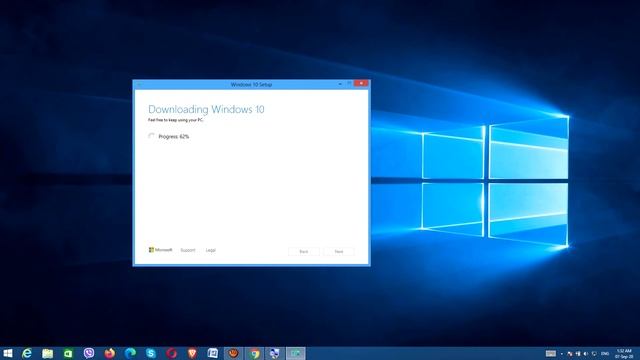
Task: Open File Explorer from the taskbar
Action: [48, 353]
